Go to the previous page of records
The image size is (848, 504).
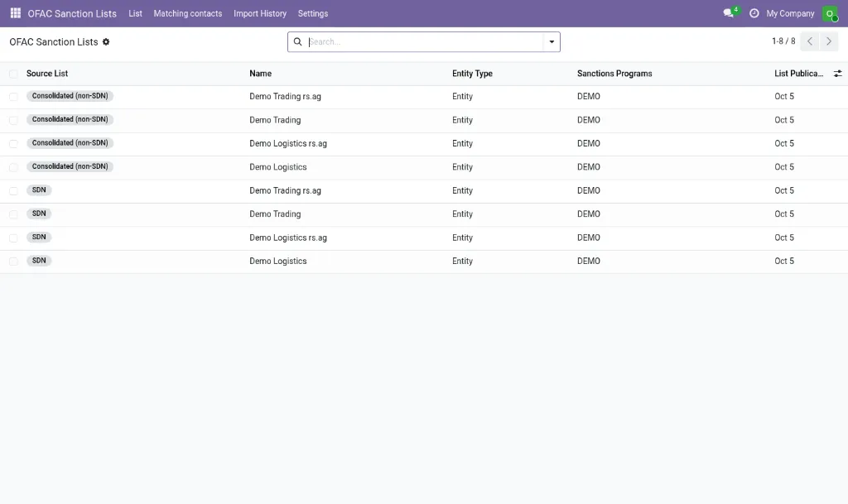pyautogui.click(x=810, y=41)
